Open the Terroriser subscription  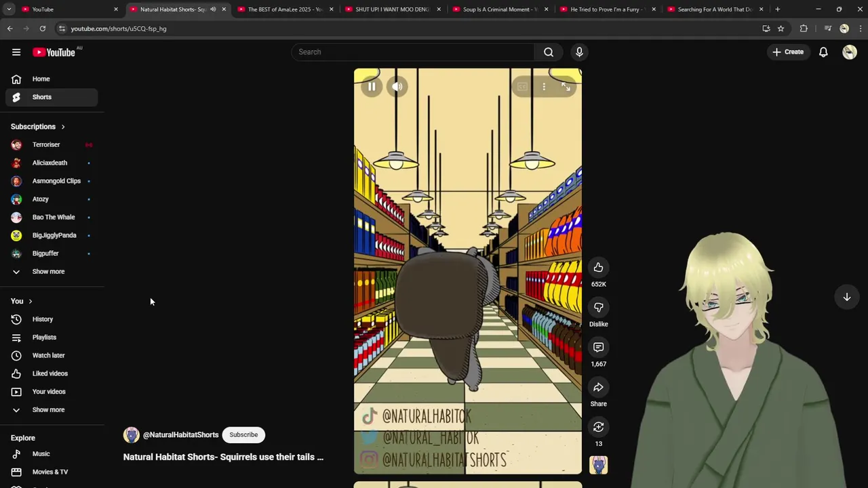(x=52, y=145)
